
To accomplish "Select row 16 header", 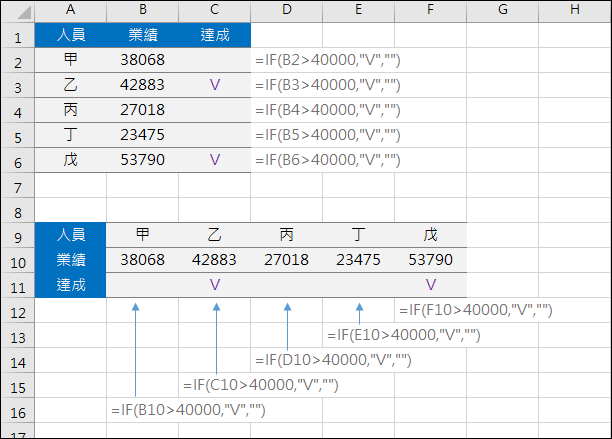I will pyautogui.click(x=18, y=412).
